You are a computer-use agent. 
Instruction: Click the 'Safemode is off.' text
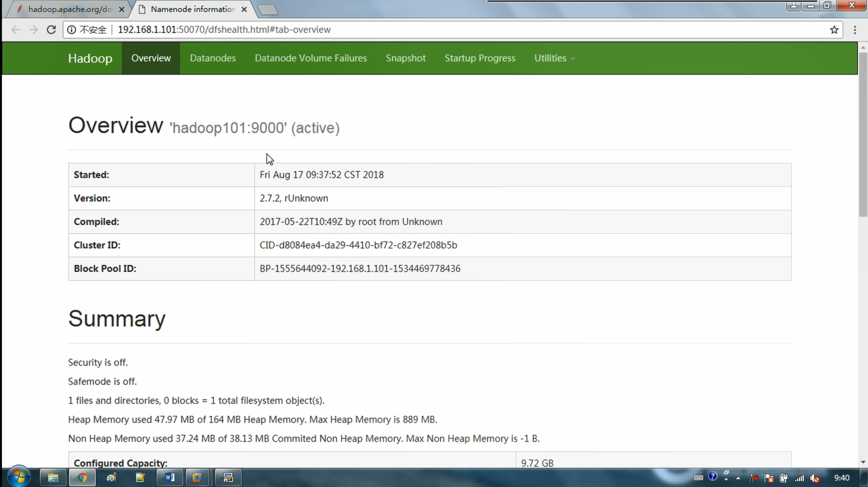coord(103,382)
